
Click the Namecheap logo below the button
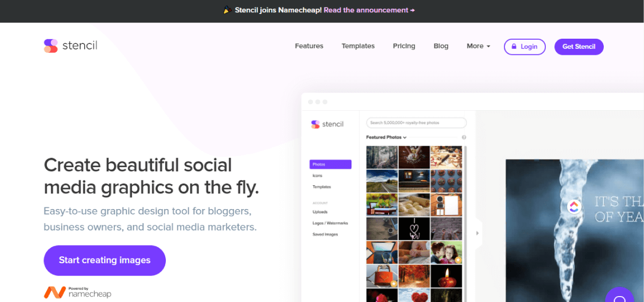pyautogui.click(x=77, y=292)
